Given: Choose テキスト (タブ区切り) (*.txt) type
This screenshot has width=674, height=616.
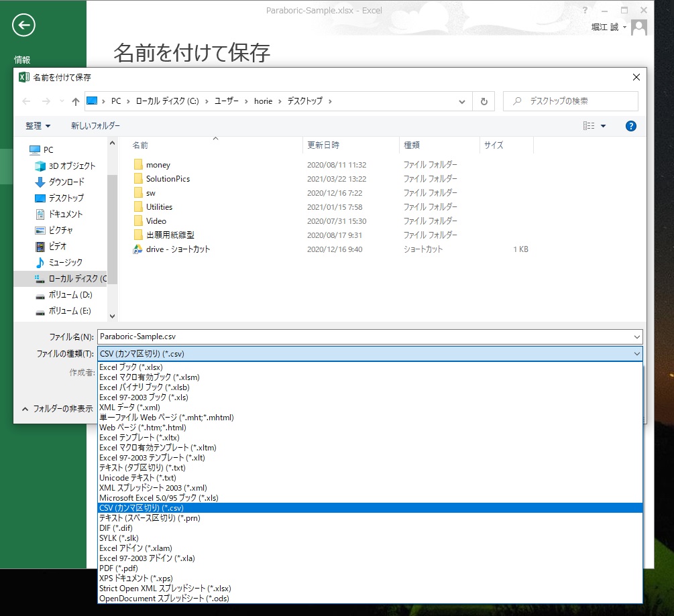Looking at the screenshot, I should click(370, 468).
